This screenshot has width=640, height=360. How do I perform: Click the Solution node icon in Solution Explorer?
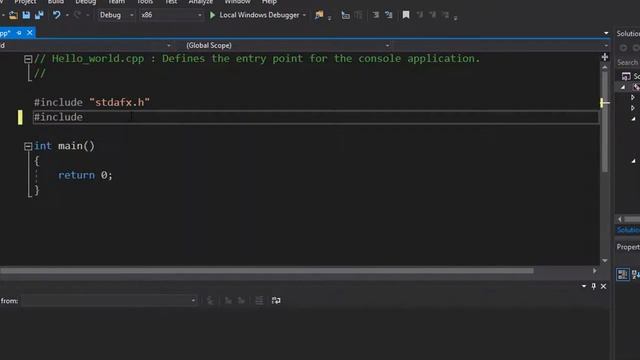tap(626, 76)
